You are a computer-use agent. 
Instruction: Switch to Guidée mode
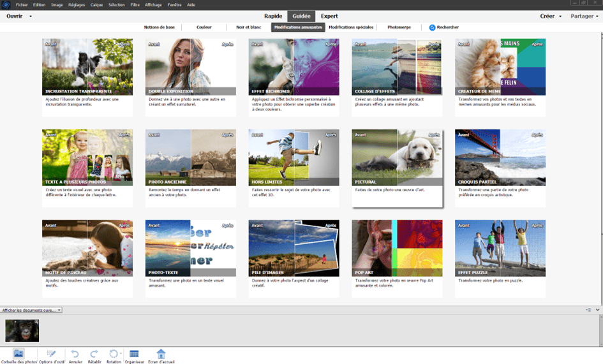(x=301, y=16)
